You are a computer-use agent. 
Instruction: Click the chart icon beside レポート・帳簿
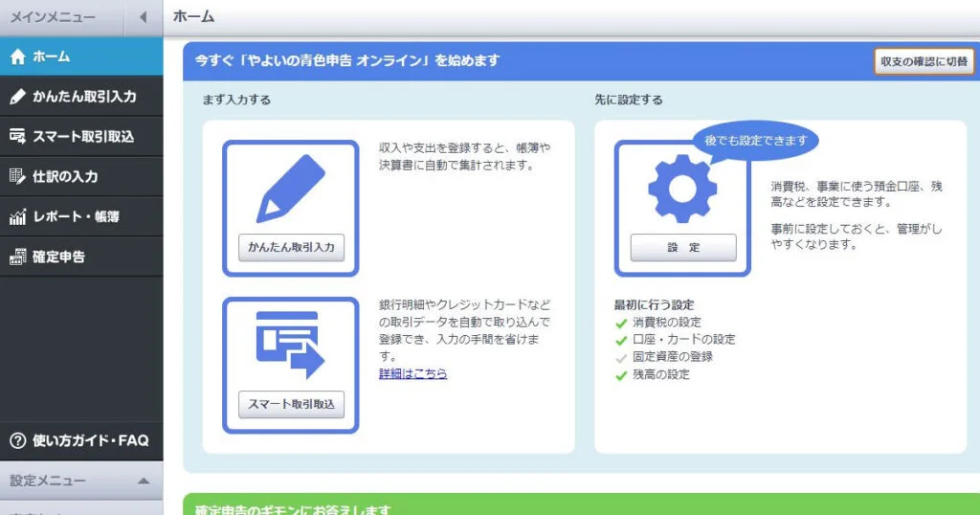point(17,217)
